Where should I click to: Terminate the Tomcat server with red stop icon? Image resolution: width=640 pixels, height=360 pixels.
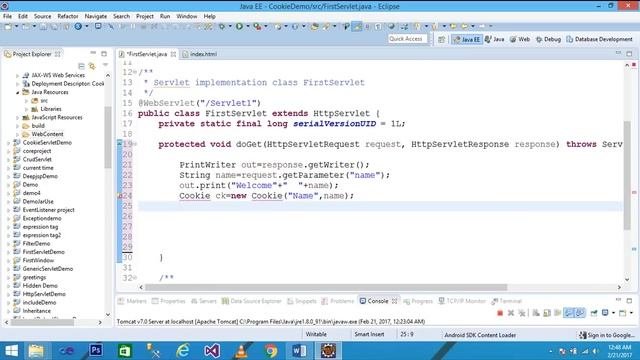click(500, 313)
